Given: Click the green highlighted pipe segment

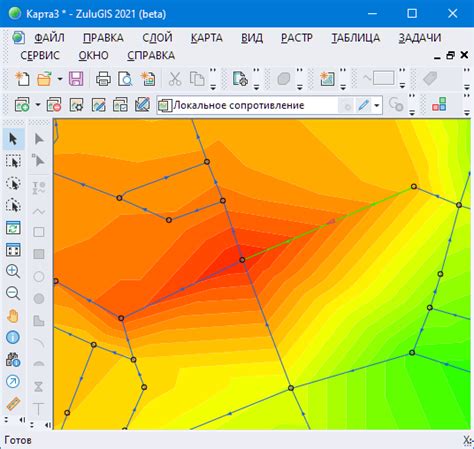Looking at the screenshot, I should [x=328, y=223].
